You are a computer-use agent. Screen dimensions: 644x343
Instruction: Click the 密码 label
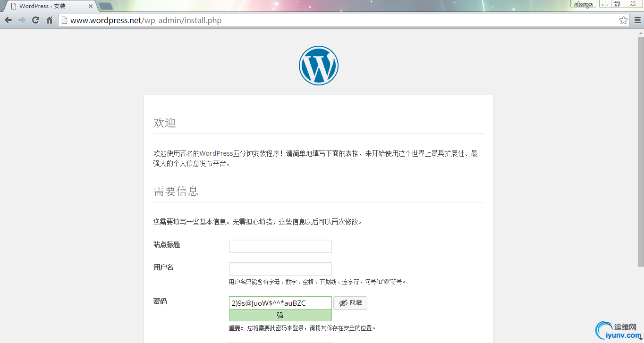(x=160, y=301)
